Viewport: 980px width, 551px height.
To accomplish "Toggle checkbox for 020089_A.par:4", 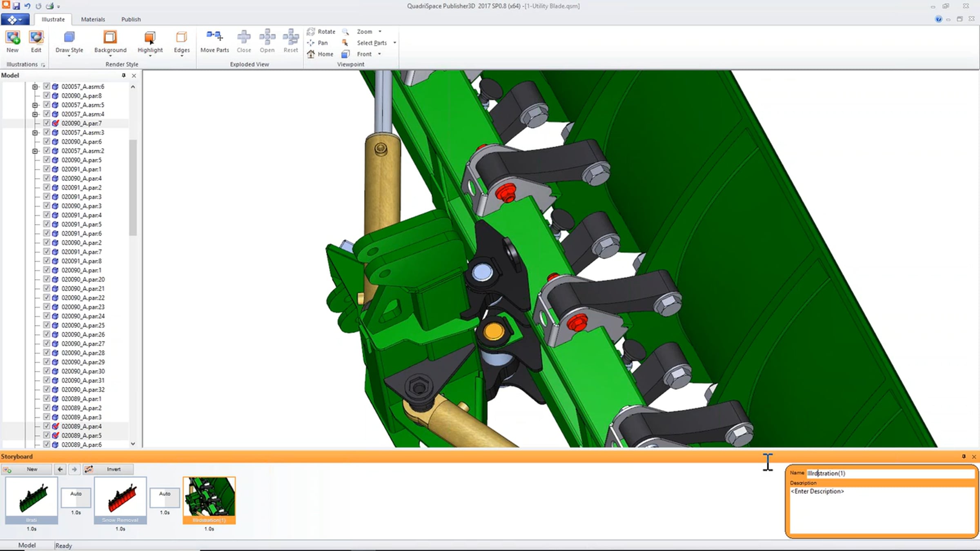I will pyautogui.click(x=47, y=426).
